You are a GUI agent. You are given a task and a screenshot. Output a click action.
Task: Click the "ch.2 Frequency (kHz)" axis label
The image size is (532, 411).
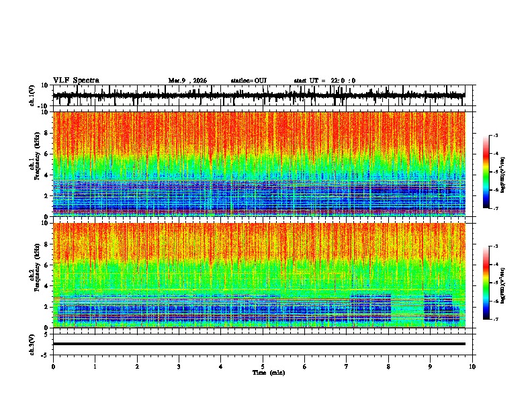tap(35, 267)
